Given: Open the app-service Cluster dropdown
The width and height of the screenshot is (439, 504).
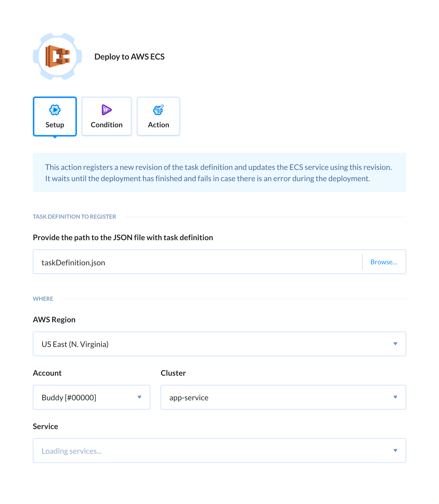Looking at the screenshot, I should pyautogui.click(x=283, y=397).
